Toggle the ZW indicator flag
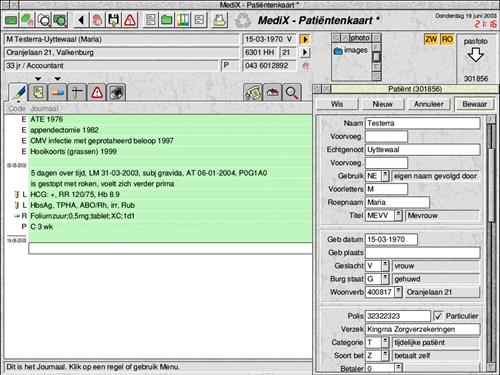Image resolution: width=500 pixels, height=375 pixels. pyautogui.click(x=431, y=39)
